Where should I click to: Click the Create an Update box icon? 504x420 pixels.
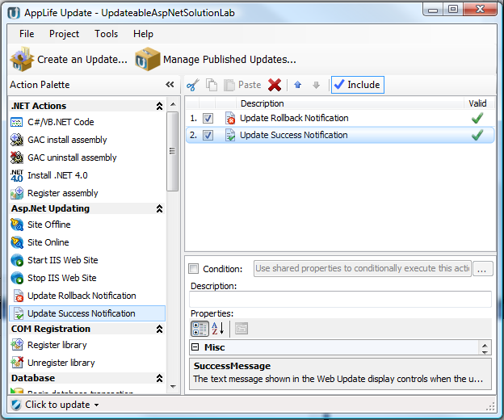point(22,59)
